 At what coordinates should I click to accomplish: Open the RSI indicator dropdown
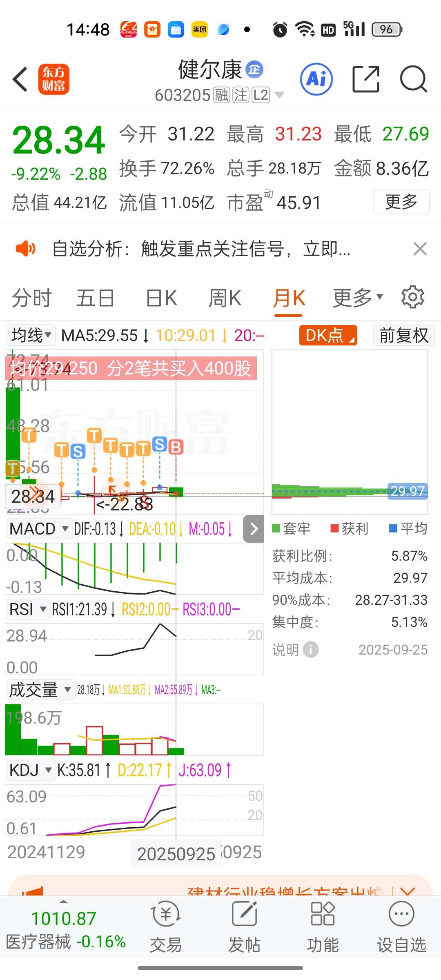click(x=28, y=609)
